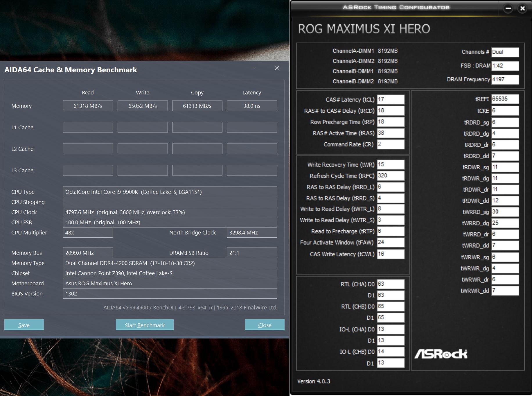
Task: Click the Memory Bus value field
Action: point(88,253)
